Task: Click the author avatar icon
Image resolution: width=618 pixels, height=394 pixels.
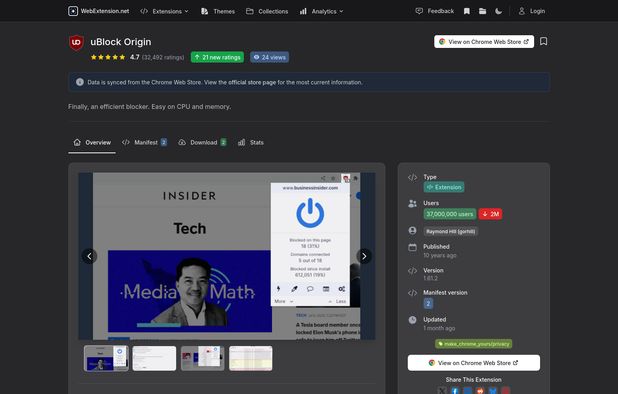Action: click(x=412, y=230)
